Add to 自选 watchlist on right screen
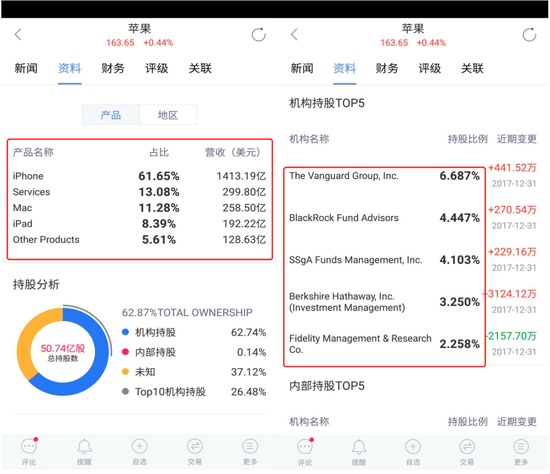550x474 pixels. (413, 452)
